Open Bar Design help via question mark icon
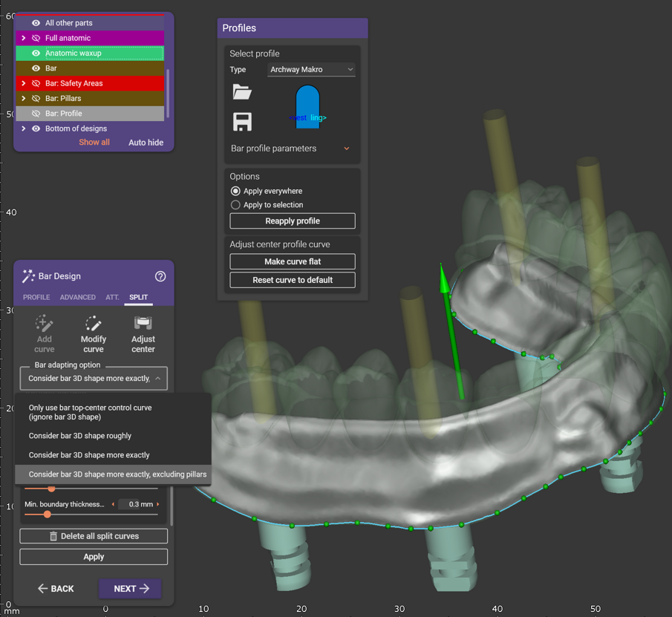The height and width of the screenshot is (617, 672). point(160,275)
